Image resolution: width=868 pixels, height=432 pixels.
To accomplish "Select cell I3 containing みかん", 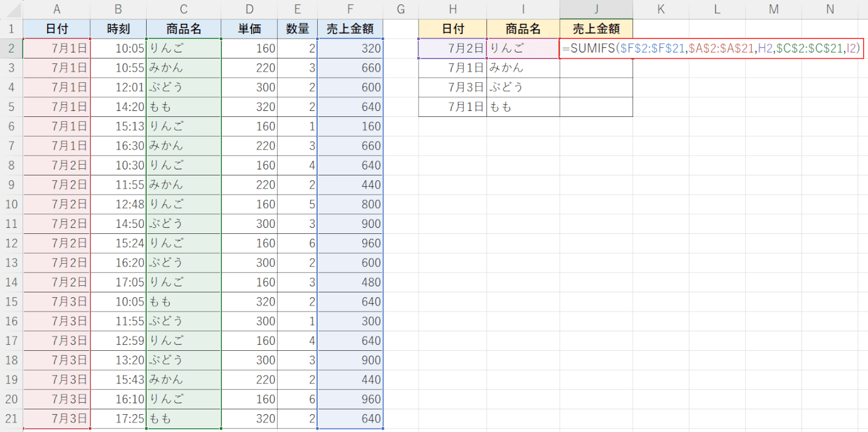I will tap(523, 68).
